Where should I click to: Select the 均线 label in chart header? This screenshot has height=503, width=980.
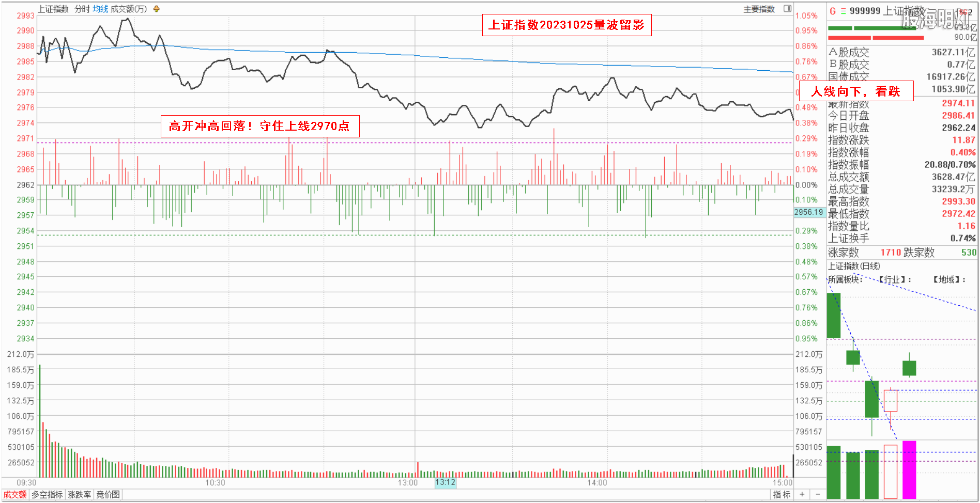click(100, 9)
